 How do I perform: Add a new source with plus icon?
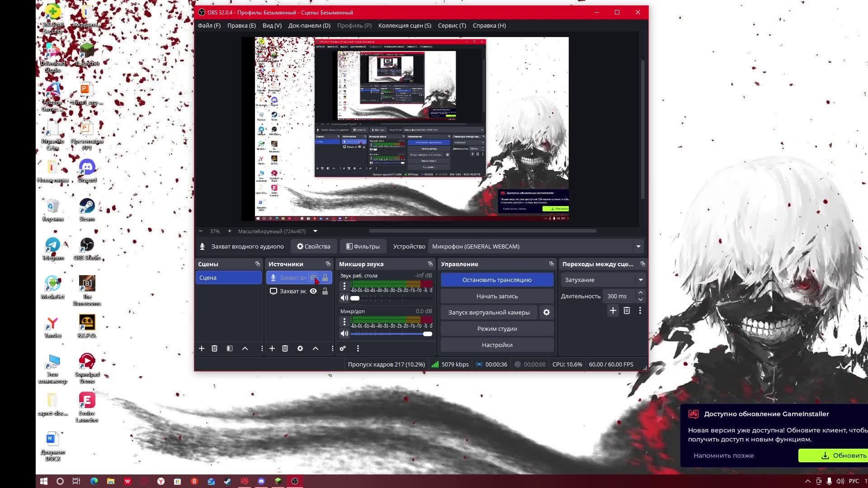(x=272, y=348)
